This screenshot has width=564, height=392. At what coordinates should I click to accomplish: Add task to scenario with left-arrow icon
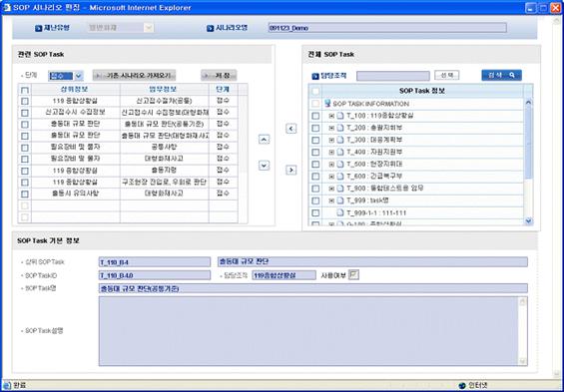(291, 129)
